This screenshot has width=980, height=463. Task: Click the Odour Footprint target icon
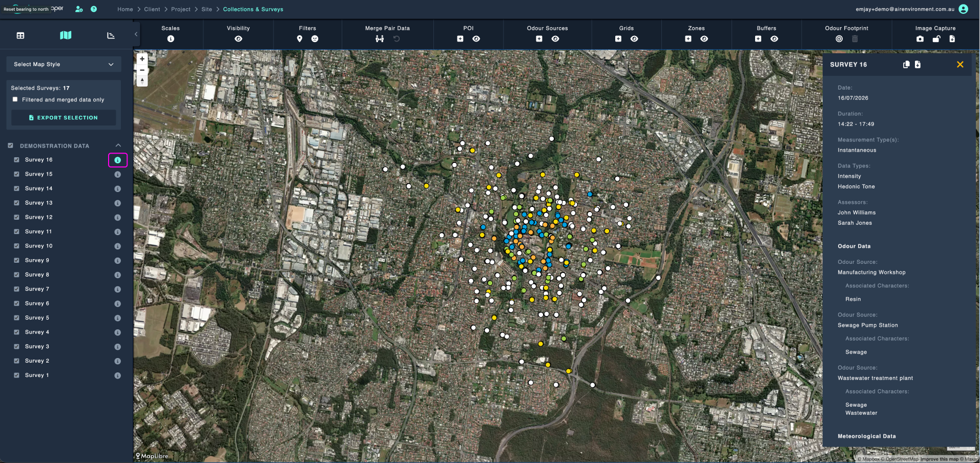coord(839,39)
